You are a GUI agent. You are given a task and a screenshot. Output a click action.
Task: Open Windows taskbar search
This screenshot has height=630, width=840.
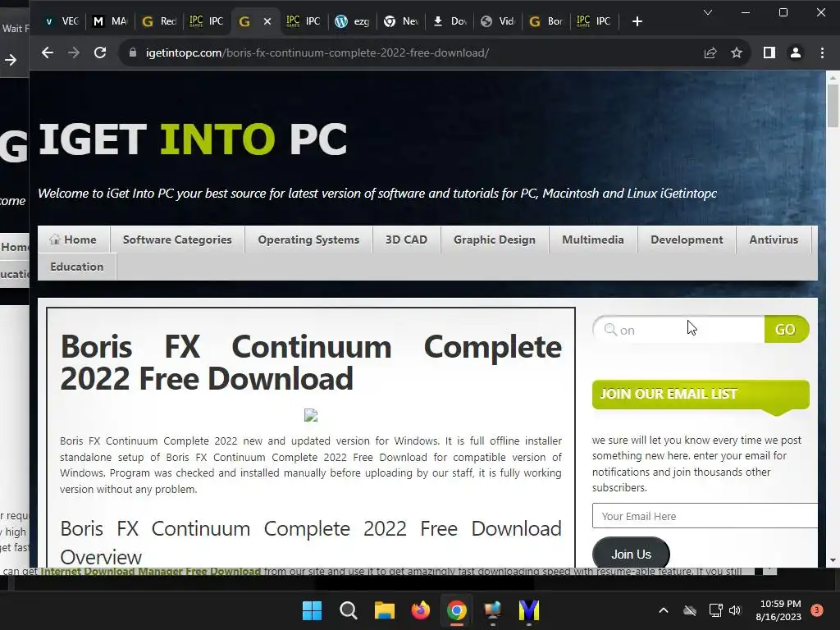[348, 610]
